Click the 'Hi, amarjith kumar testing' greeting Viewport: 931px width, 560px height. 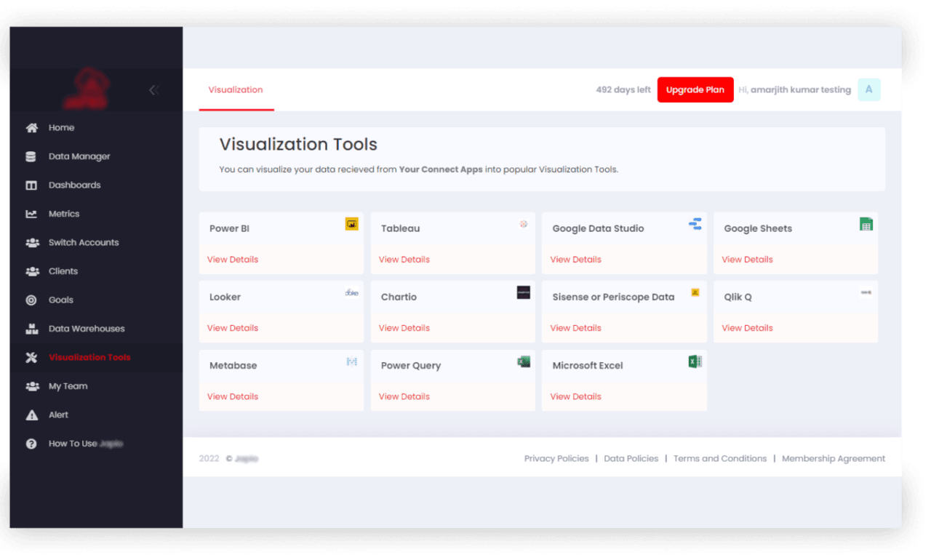pyautogui.click(x=794, y=90)
